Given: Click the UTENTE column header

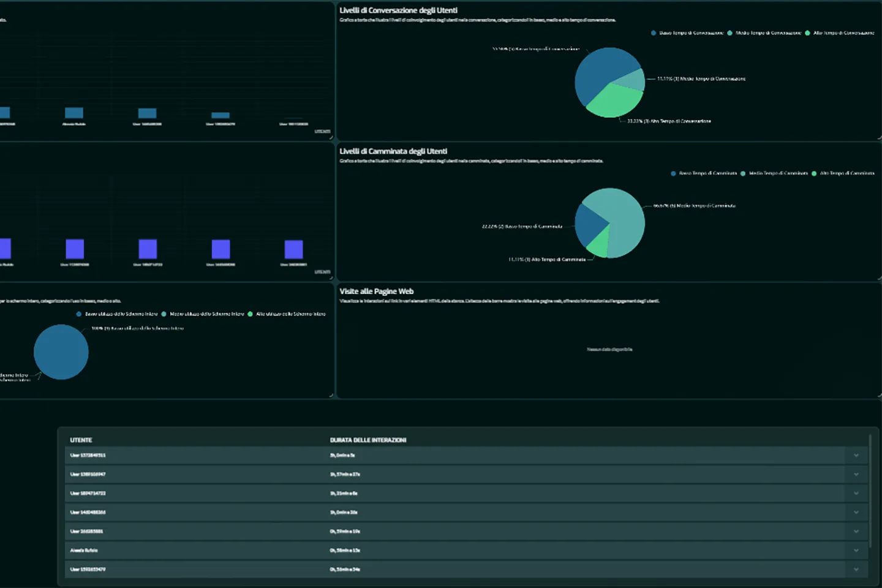Looking at the screenshot, I should click(x=81, y=440).
